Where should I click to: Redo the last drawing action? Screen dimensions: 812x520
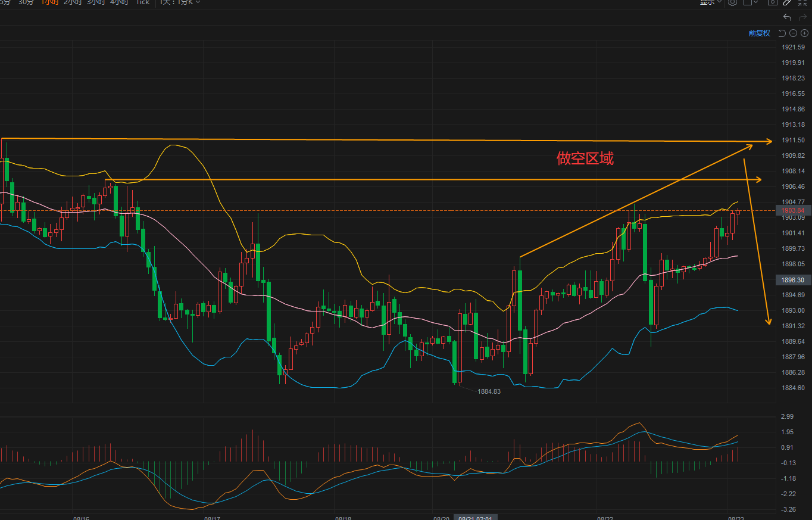coord(802,17)
